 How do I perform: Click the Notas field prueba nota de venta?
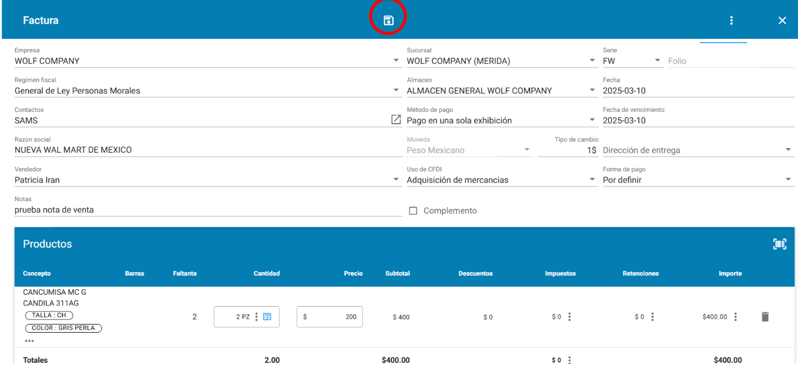(x=208, y=210)
